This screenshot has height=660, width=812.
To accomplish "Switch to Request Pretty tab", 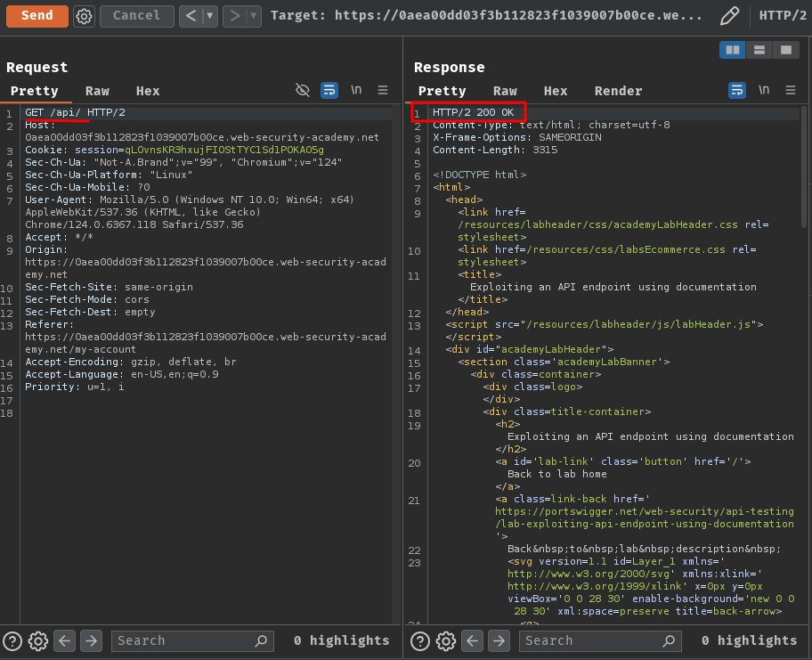I will click(x=34, y=91).
